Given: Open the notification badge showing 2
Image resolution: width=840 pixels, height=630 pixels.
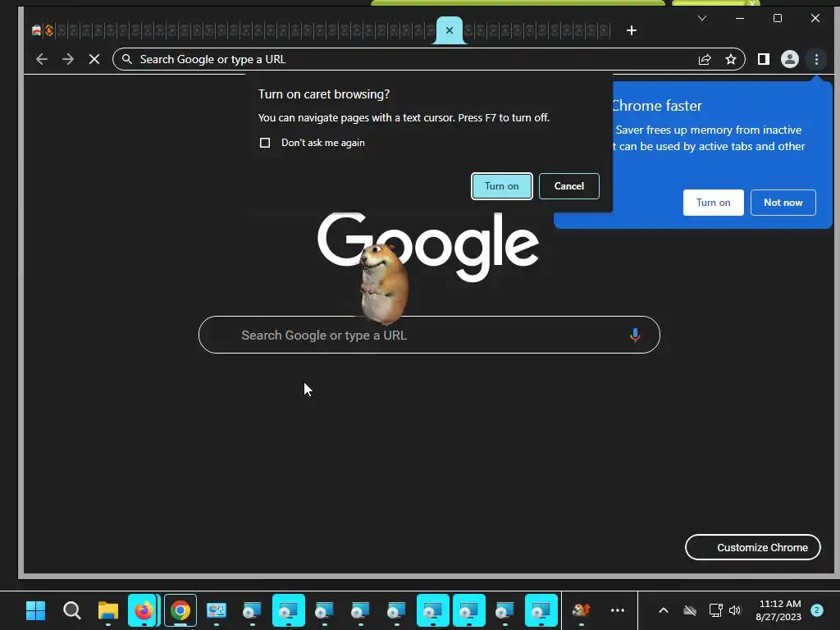Looking at the screenshot, I should [x=817, y=610].
